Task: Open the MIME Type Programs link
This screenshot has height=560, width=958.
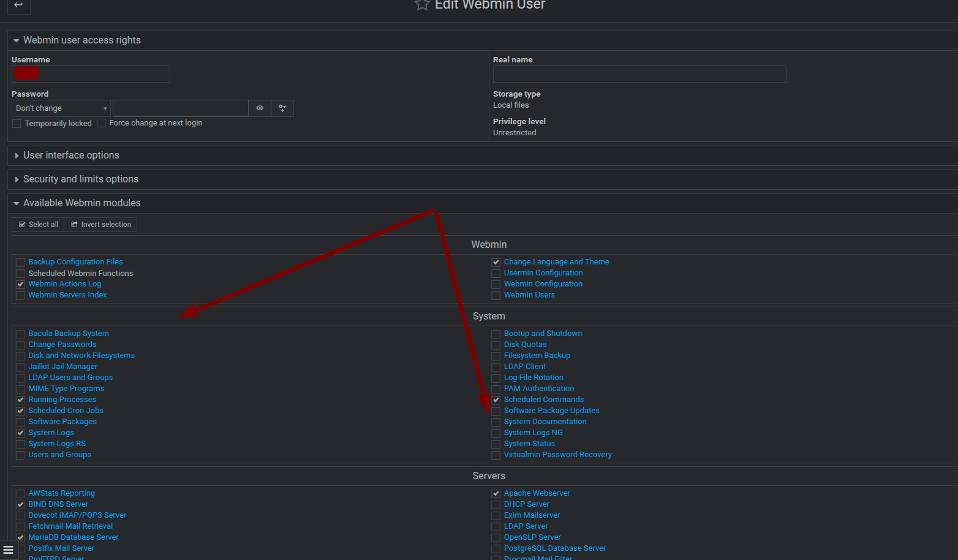Action: (x=66, y=389)
